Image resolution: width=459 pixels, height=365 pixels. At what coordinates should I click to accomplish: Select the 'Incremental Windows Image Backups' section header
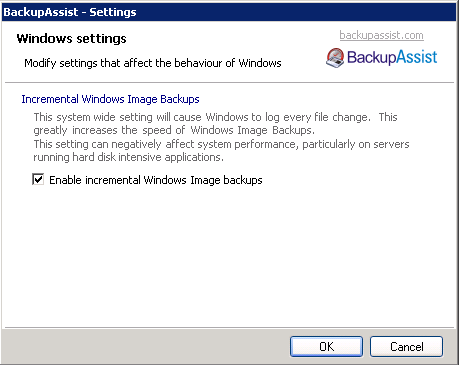click(110, 99)
